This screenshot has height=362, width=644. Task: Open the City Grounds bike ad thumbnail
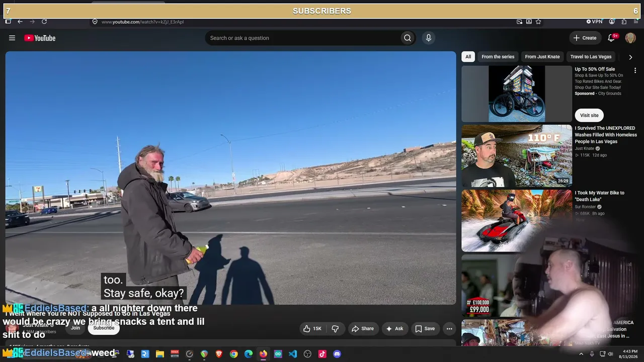517,94
